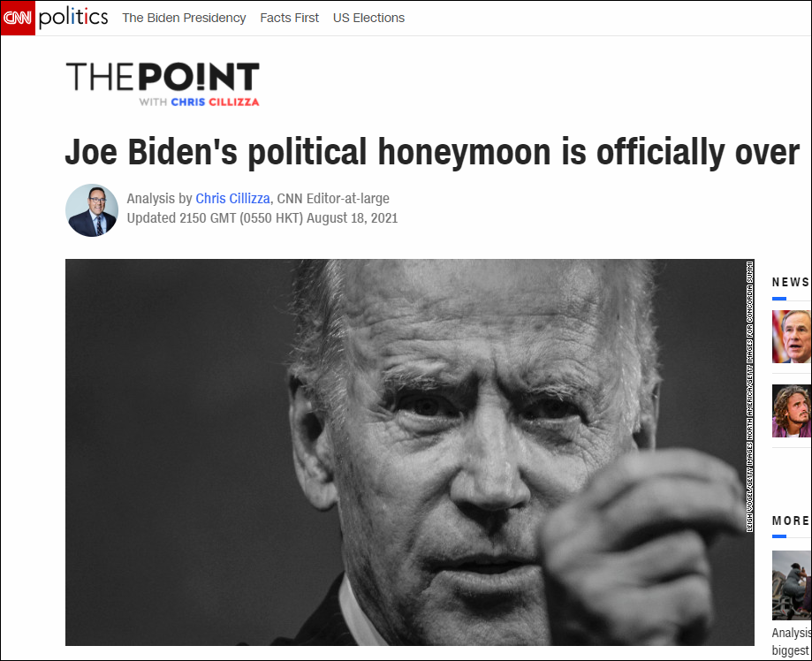Open the US Elections section
Screen dimensions: 812x661
pyautogui.click(x=368, y=18)
